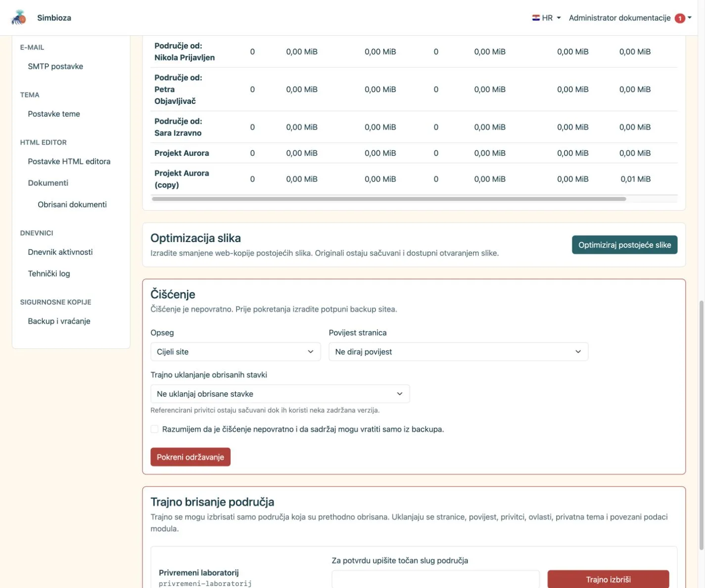Open the red notification badge

coord(680,18)
